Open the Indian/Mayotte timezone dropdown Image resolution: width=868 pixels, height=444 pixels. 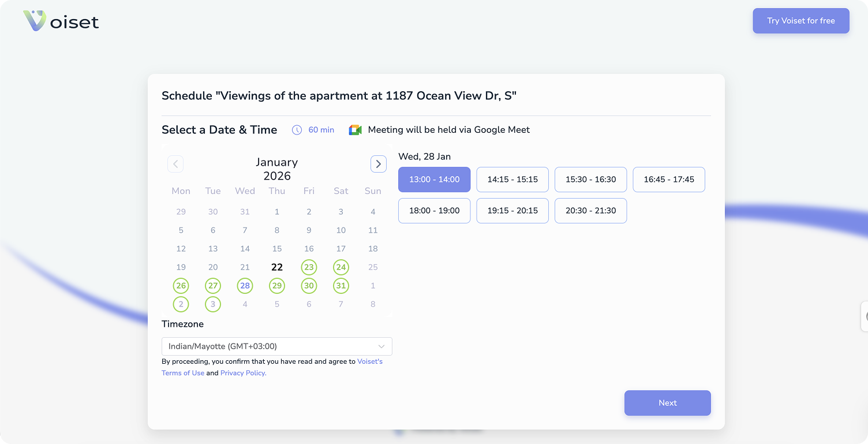click(x=276, y=346)
